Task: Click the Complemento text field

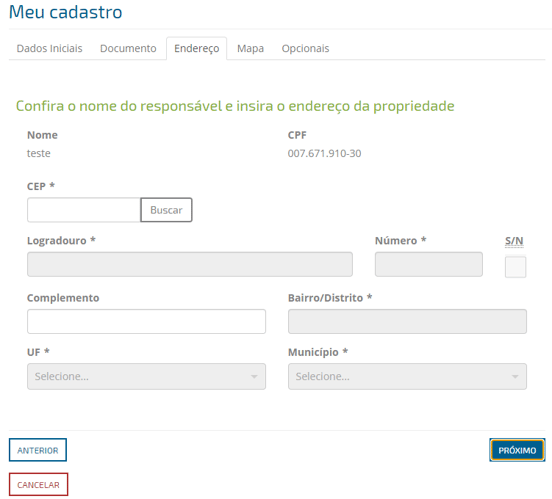Action: tap(146, 322)
